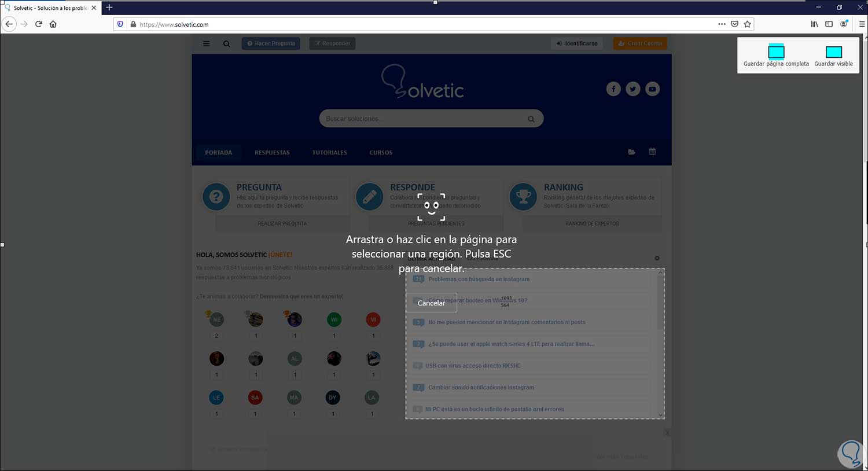The image size is (868, 471).
Task: Click the Solvetic chat bubble logo at bottom right
Action: tap(851, 454)
